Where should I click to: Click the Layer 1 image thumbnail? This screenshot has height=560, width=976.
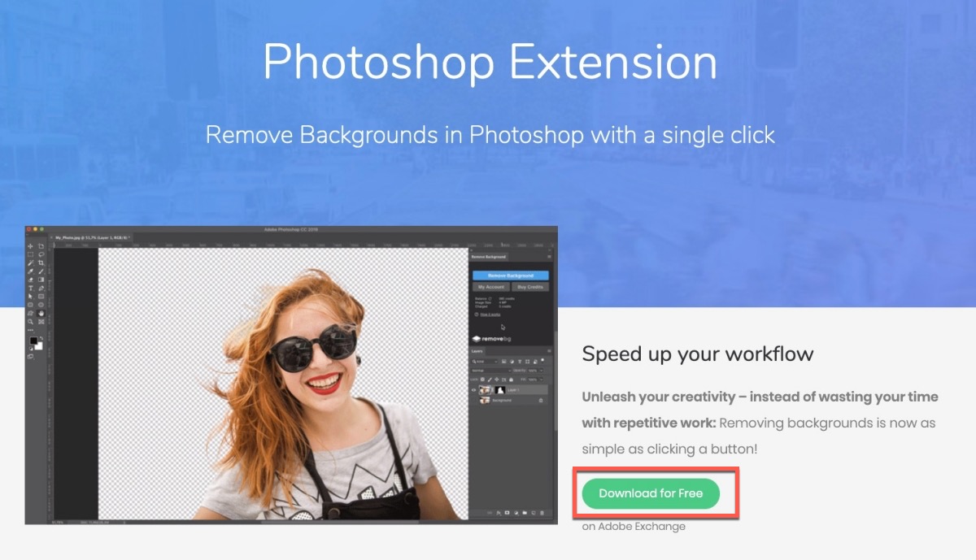click(x=486, y=390)
